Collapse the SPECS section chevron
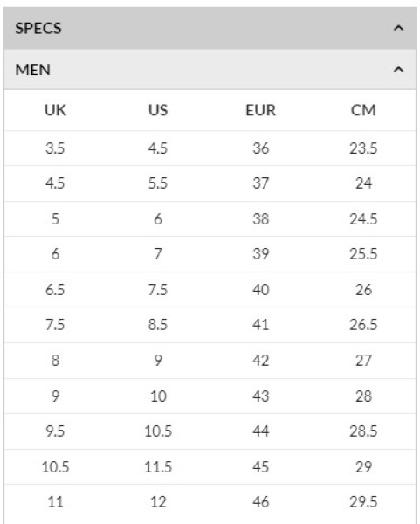 (398, 28)
